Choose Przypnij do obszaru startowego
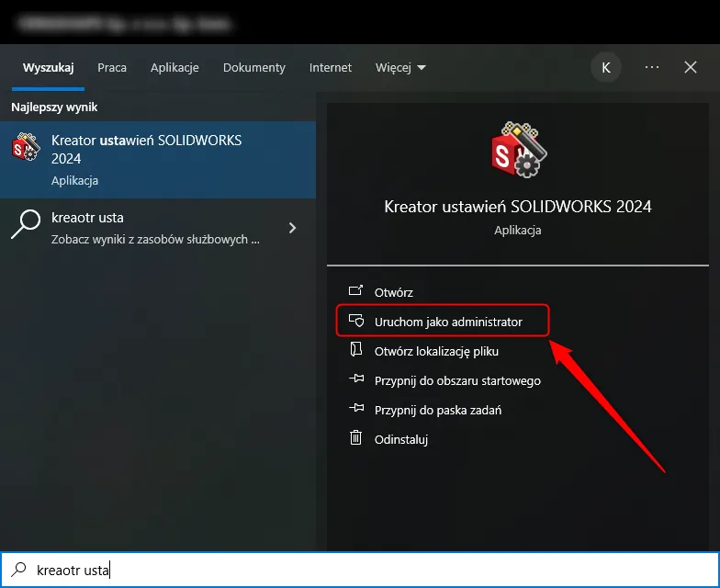 (457, 380)
